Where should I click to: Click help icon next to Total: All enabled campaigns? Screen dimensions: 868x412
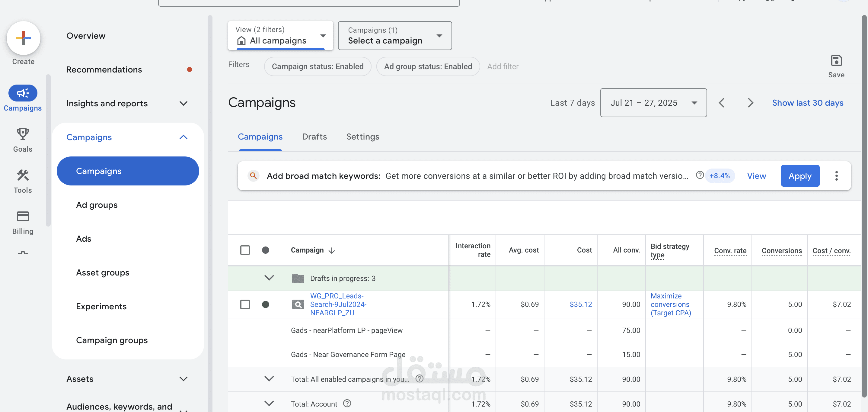(419, 378)
